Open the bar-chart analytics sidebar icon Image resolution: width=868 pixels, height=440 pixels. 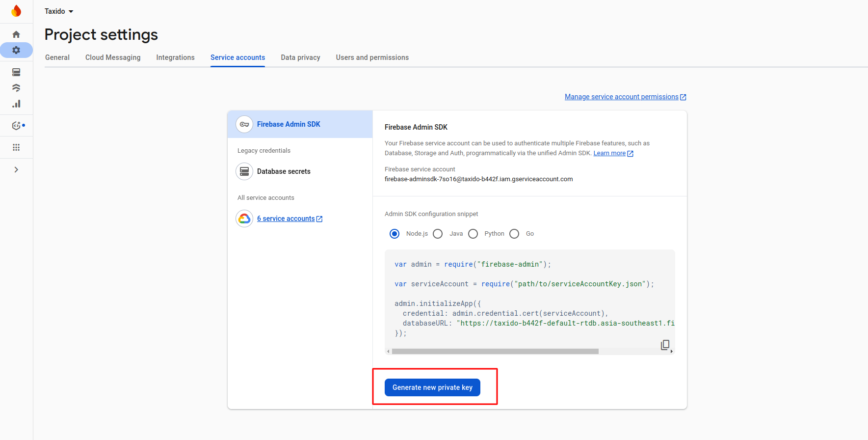click(x=16, y=104)
